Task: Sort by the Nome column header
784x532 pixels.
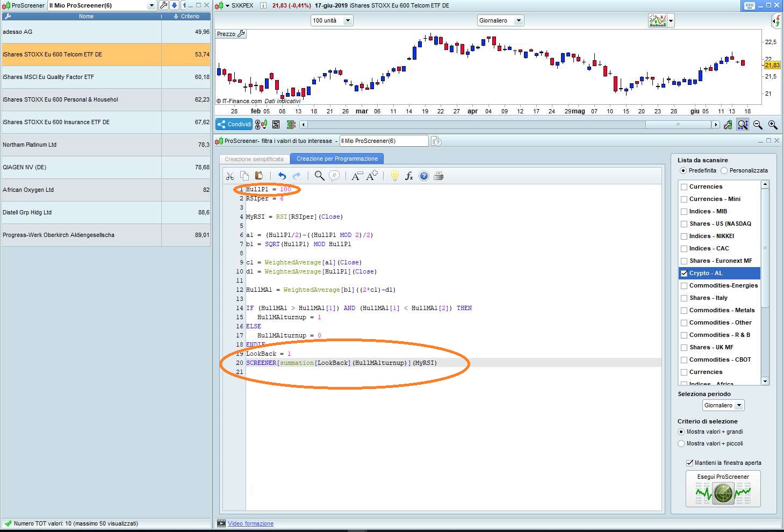Action: coord(86,17)
